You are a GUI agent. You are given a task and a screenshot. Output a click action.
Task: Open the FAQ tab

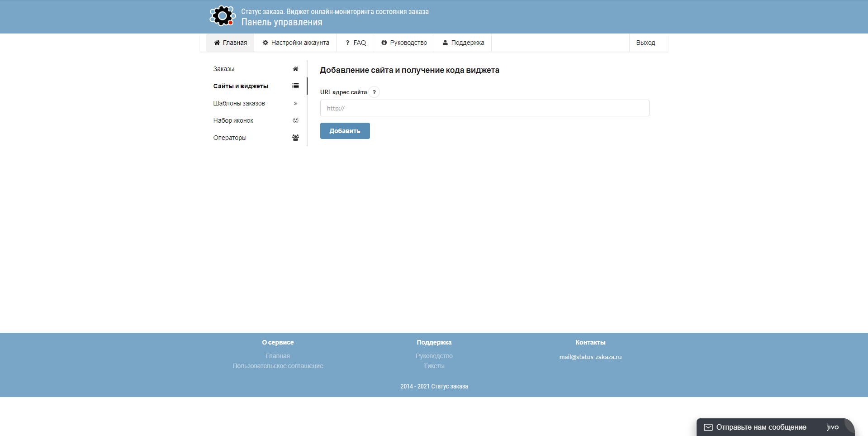pyautogui.click(x=355, y=43)
